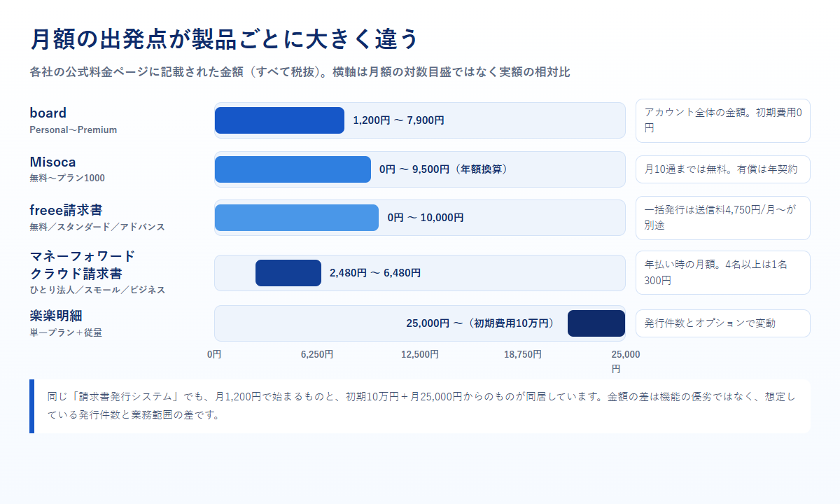Viewport: 840px width, 504px height.
Task: Click the 無料〜プラン1000 label
Action: (67, 178)
